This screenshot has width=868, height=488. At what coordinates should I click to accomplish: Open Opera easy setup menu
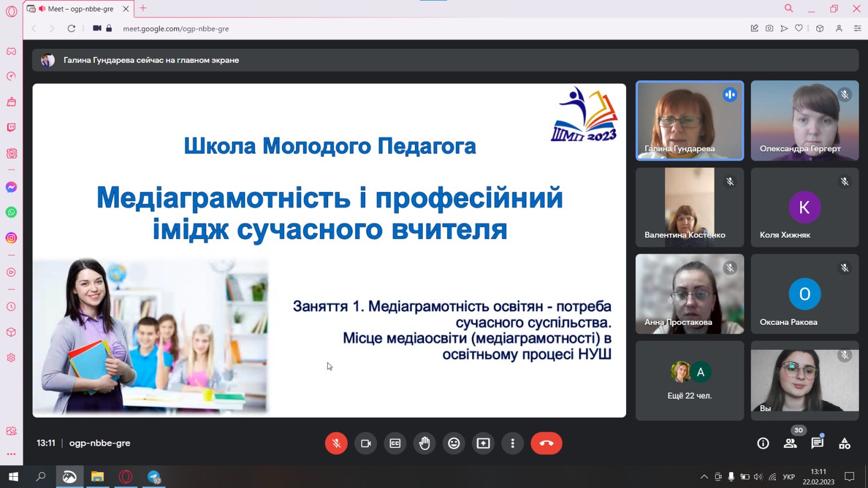pyautogui.click(x=857, y=28)
